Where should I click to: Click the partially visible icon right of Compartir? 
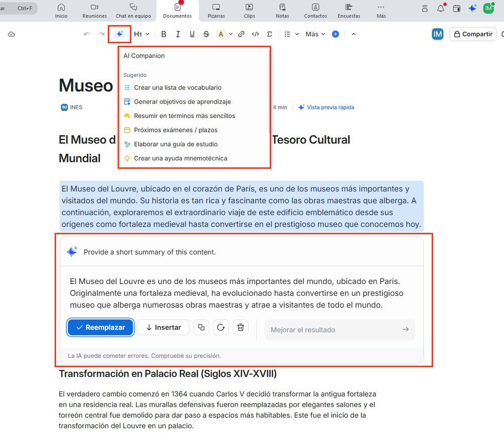point(503,34)
